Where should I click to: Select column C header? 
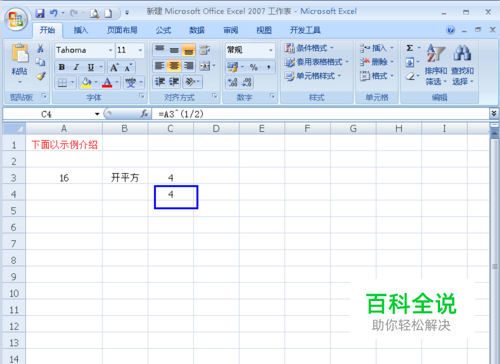170,129
